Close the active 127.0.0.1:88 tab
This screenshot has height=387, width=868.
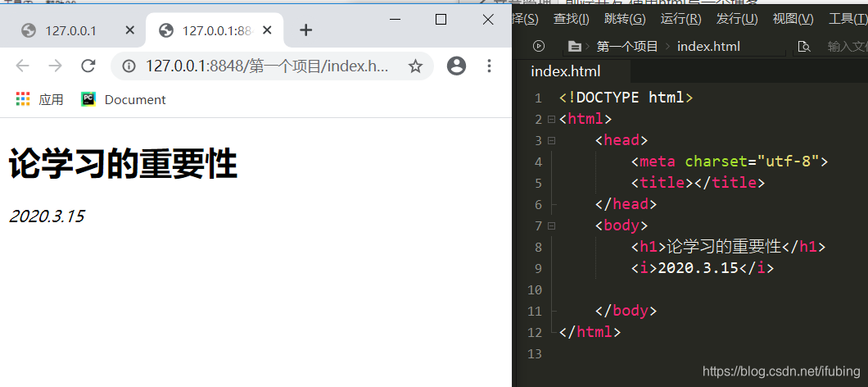268,30
